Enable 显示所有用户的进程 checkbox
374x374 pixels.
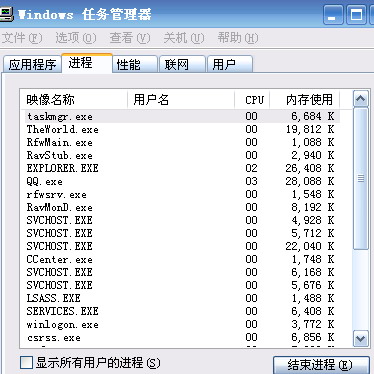click(x=26, y=363)
